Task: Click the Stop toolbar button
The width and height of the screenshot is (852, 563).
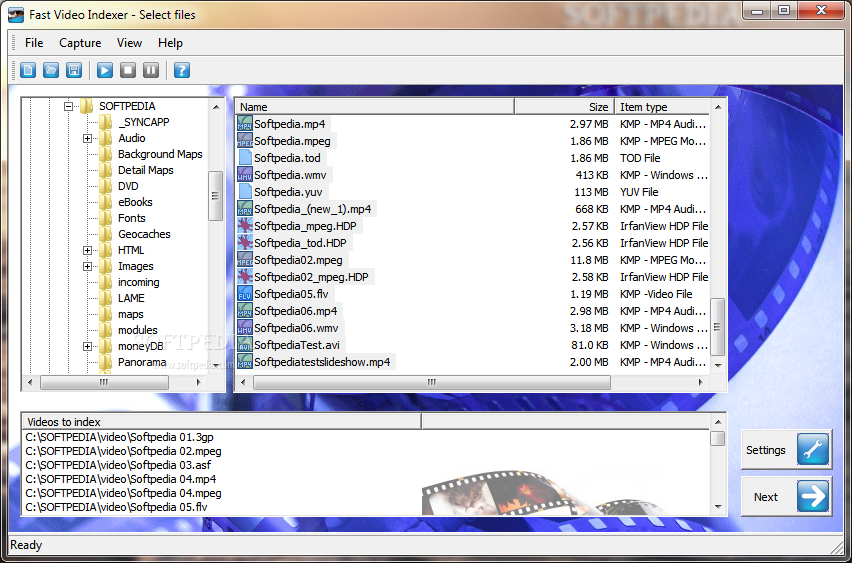Action: tap(128, 70)
